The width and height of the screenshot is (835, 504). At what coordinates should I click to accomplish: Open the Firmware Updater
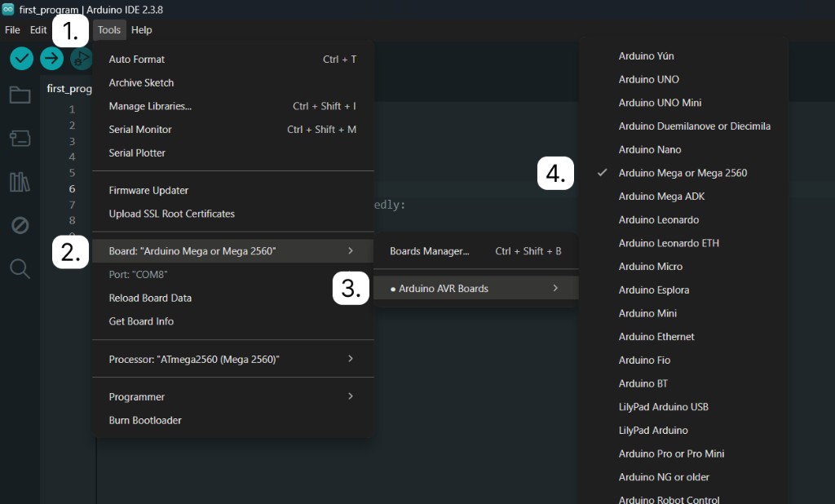click(232, 190)
